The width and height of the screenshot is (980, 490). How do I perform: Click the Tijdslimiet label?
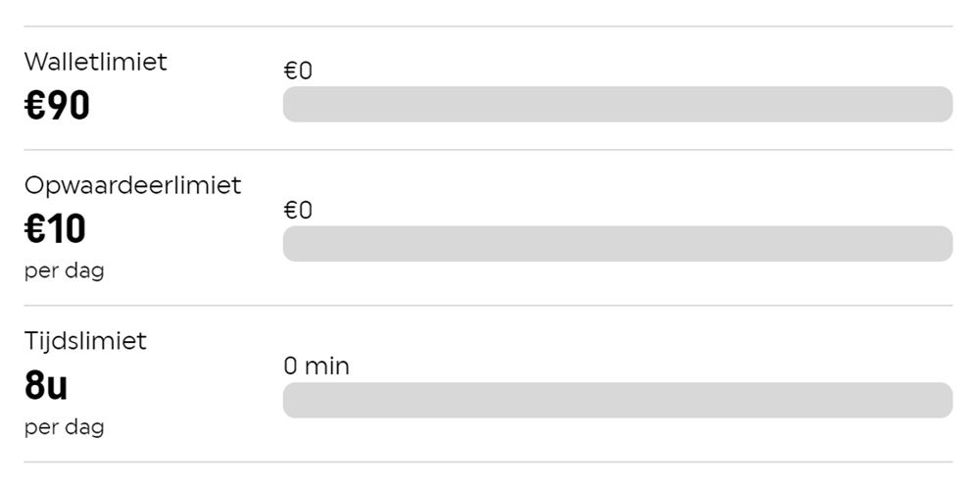(x=85, y=341)
